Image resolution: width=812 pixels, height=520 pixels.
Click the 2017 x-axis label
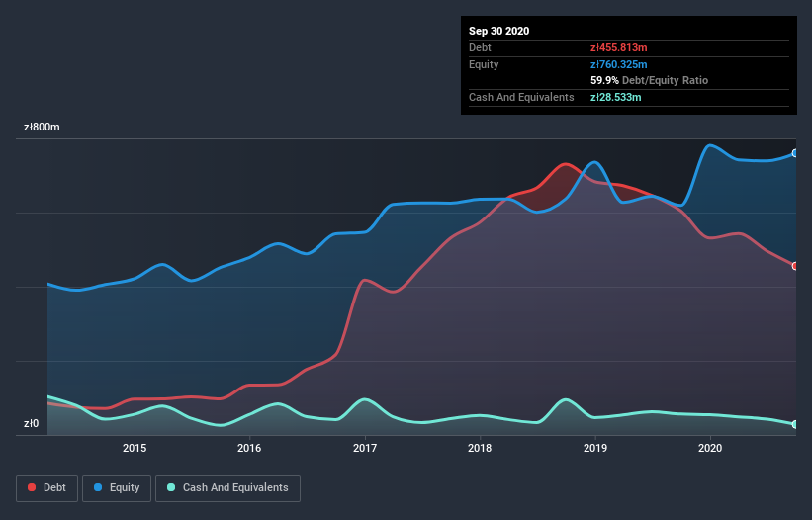(365, 448)
